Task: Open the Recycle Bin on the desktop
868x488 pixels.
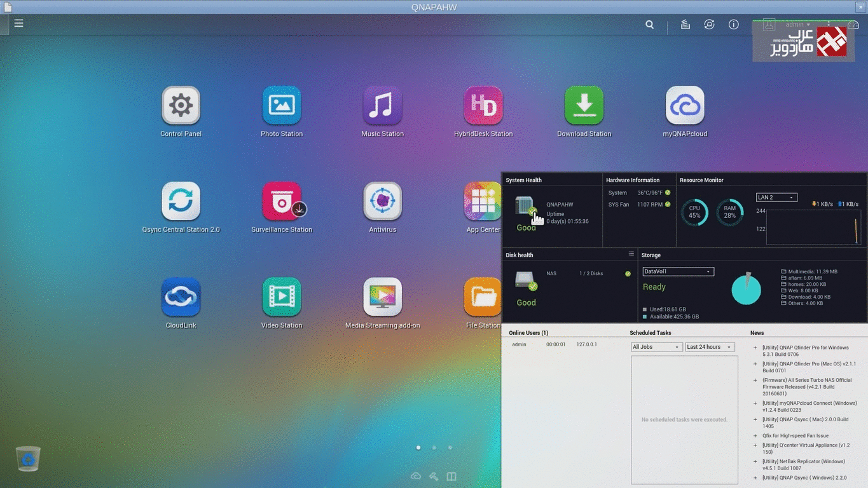Action: point(28,458)
